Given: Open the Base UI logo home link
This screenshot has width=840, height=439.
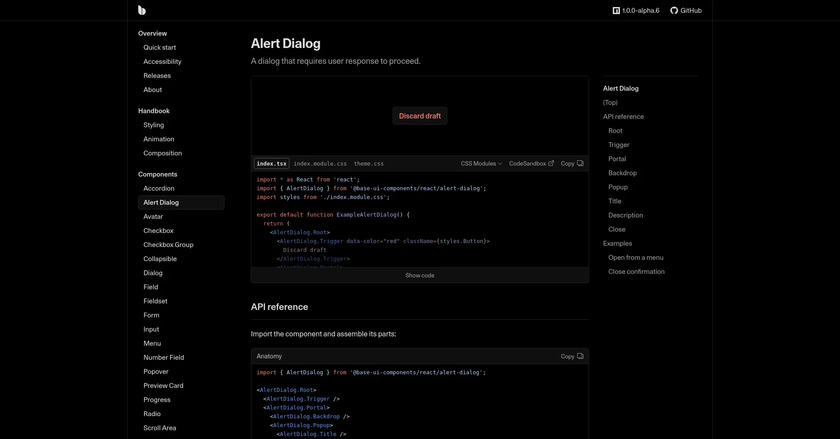Looking at the screenshot, I should point(141,10).
